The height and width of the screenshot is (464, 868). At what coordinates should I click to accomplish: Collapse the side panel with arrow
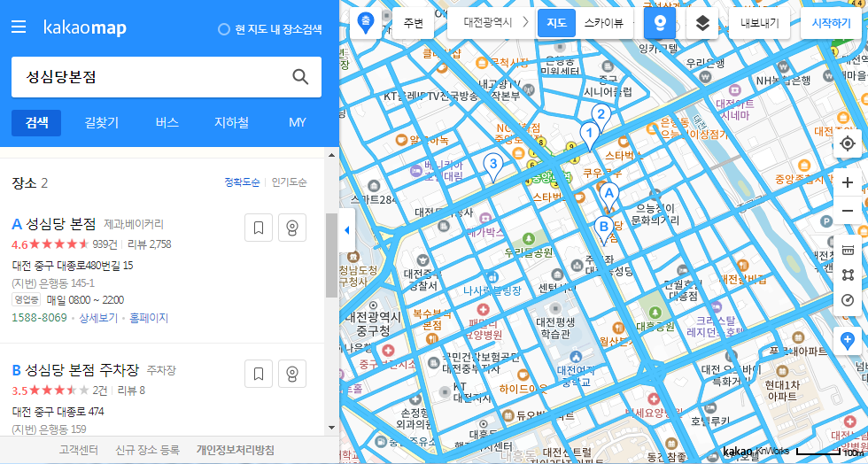pyautogui.click(x=346, y=229)
